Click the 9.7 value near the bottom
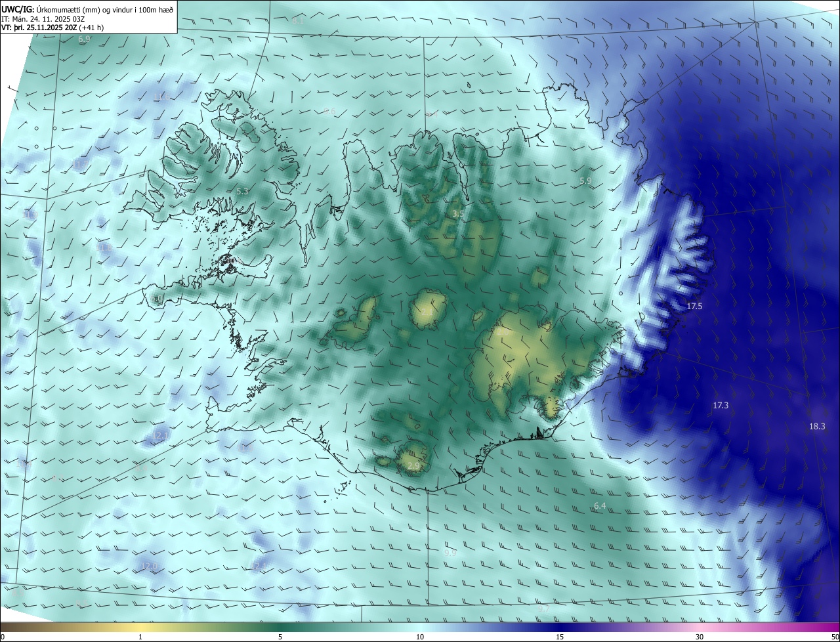The width and height of the screenshot is (840, 642). (x=543, y=609)
